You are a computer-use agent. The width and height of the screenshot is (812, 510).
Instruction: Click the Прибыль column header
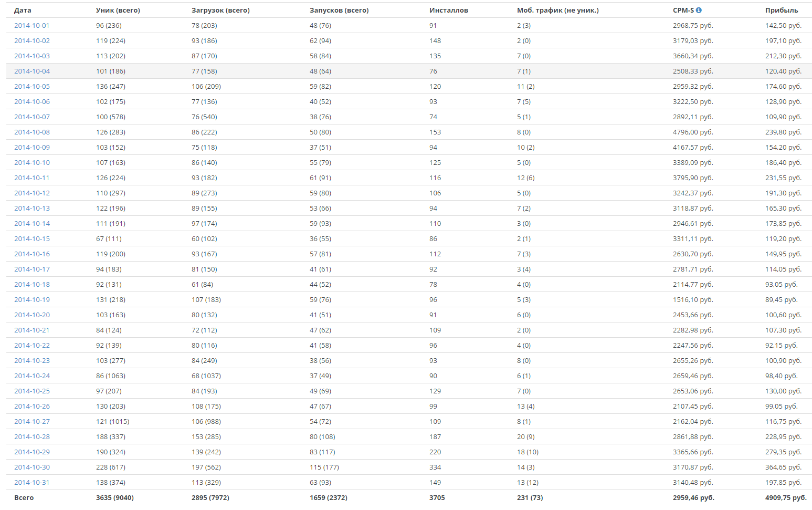(782, 10)
